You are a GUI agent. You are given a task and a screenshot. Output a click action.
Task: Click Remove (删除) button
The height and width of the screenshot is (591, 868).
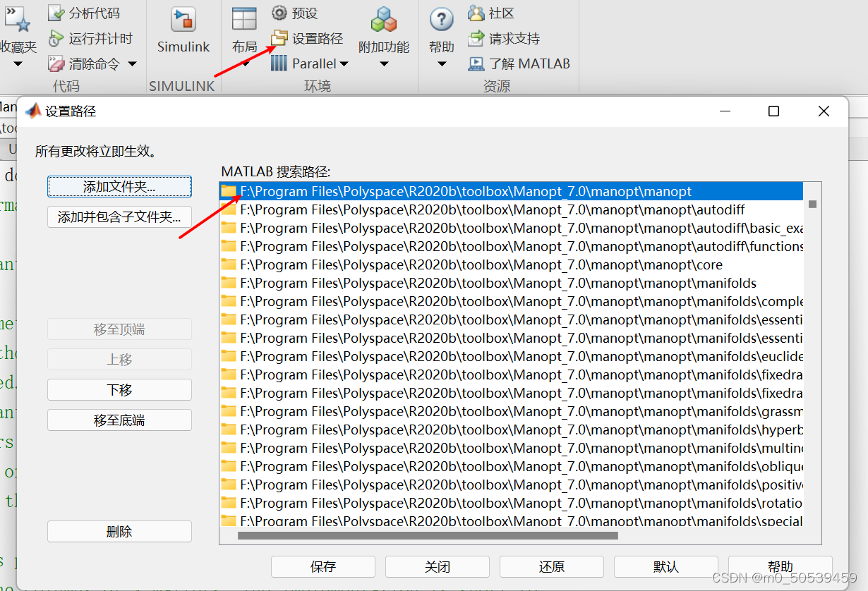(x=119, y=532)
